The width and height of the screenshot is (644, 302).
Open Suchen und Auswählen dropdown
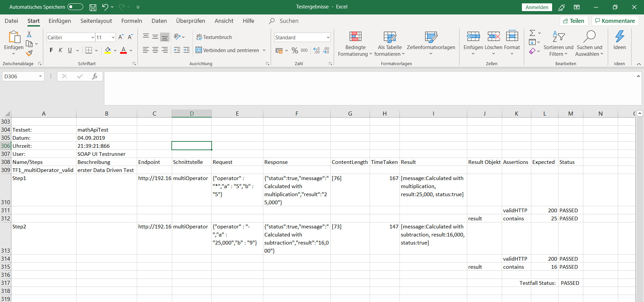[589, 44]
